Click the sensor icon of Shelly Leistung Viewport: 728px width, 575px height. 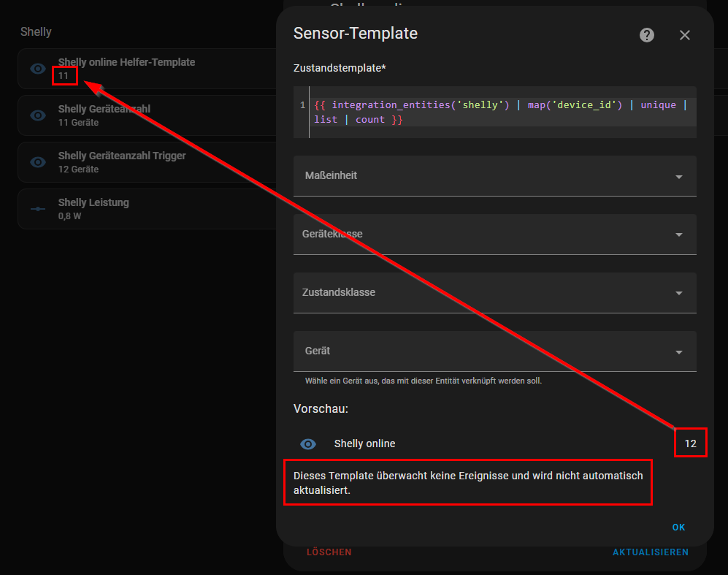[x=38, y=209]
